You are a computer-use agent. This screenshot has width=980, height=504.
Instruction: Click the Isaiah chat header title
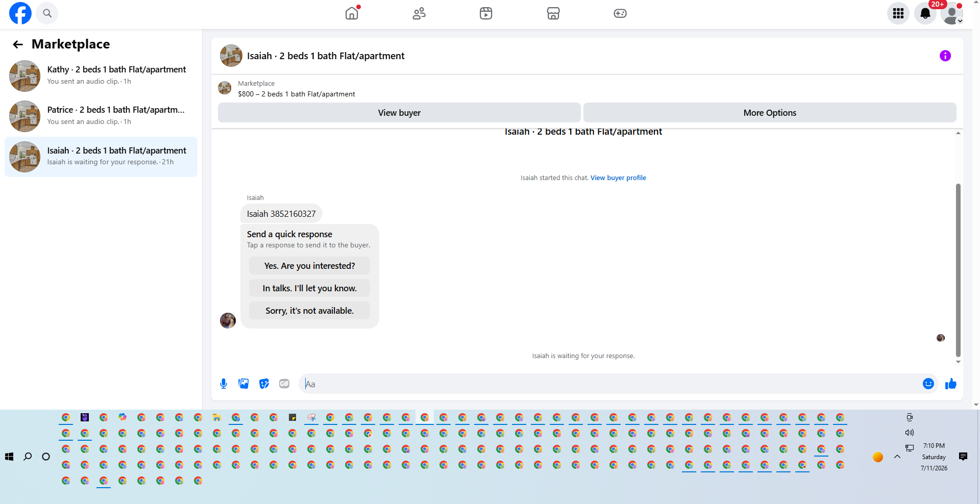click(x=326, y=56)
